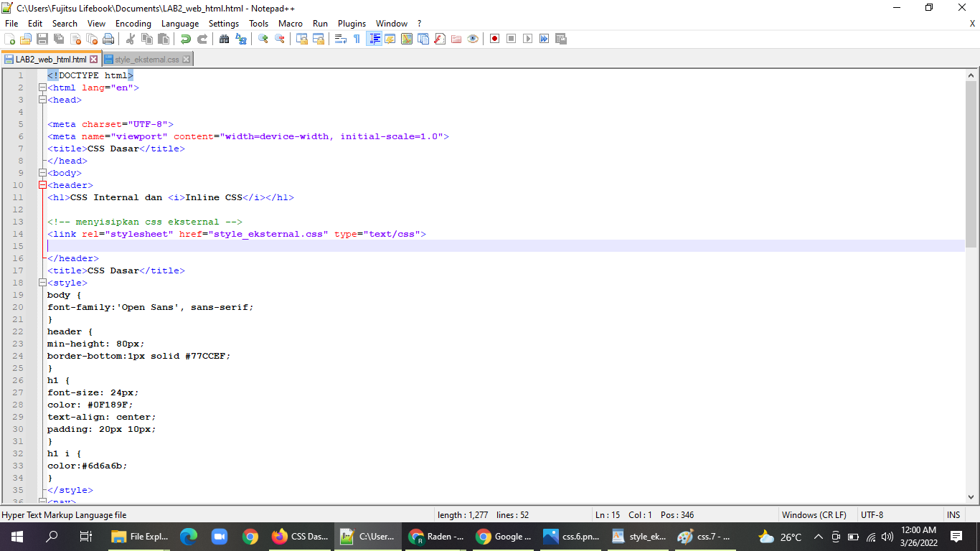
Task: Open the Language menu
Action: click(180, 24)
